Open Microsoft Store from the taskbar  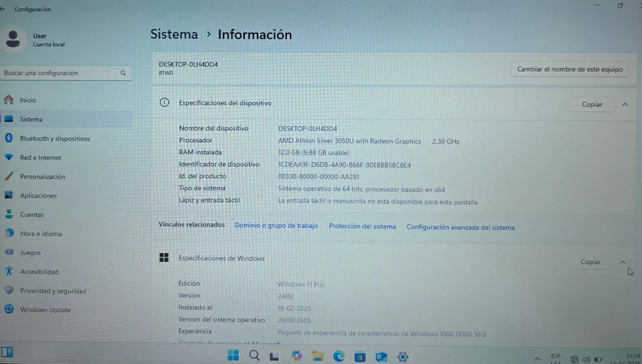pos(360,356)
